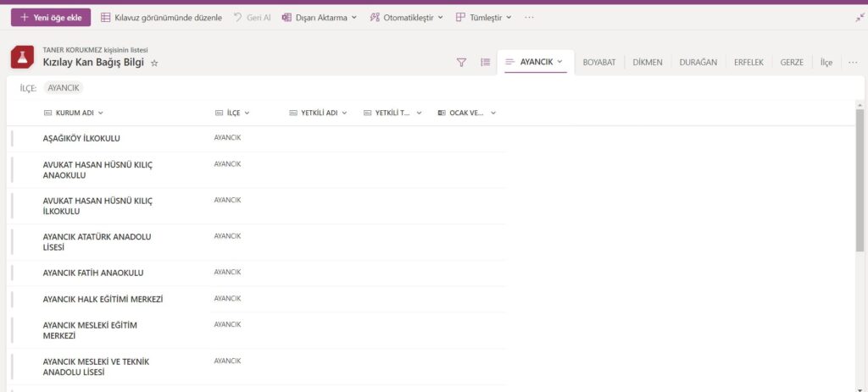Screen dimensions: 868x392
Task: Click Yeni öğe ekle button
Action: coord(50,17)
